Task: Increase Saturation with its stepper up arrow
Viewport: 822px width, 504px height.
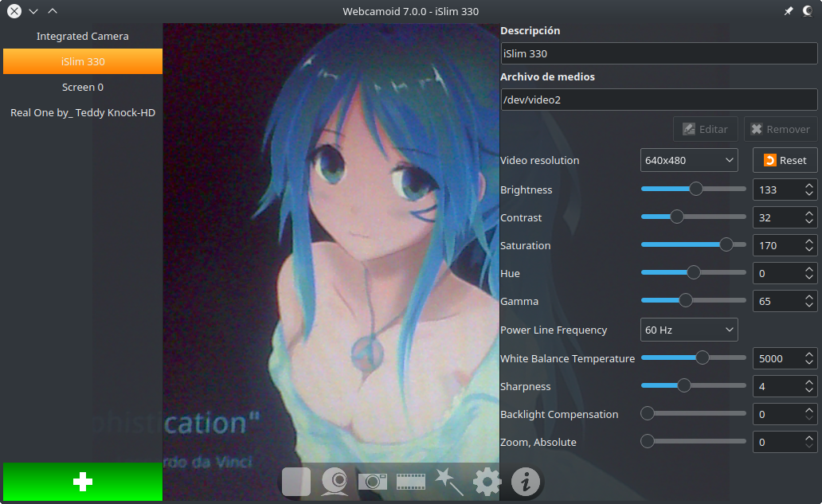Action: click(810, 240)
